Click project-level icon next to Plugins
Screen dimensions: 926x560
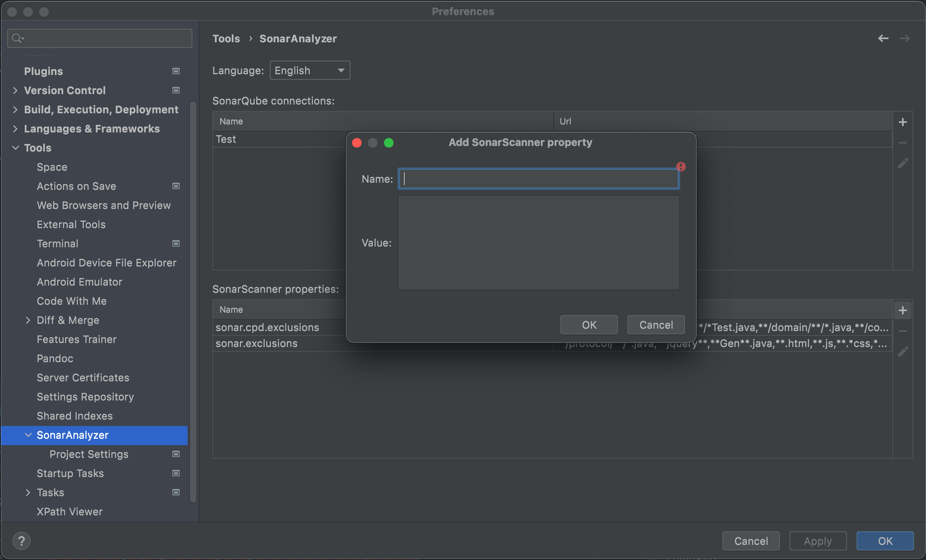pyautogui.click(x=176, y=71)
